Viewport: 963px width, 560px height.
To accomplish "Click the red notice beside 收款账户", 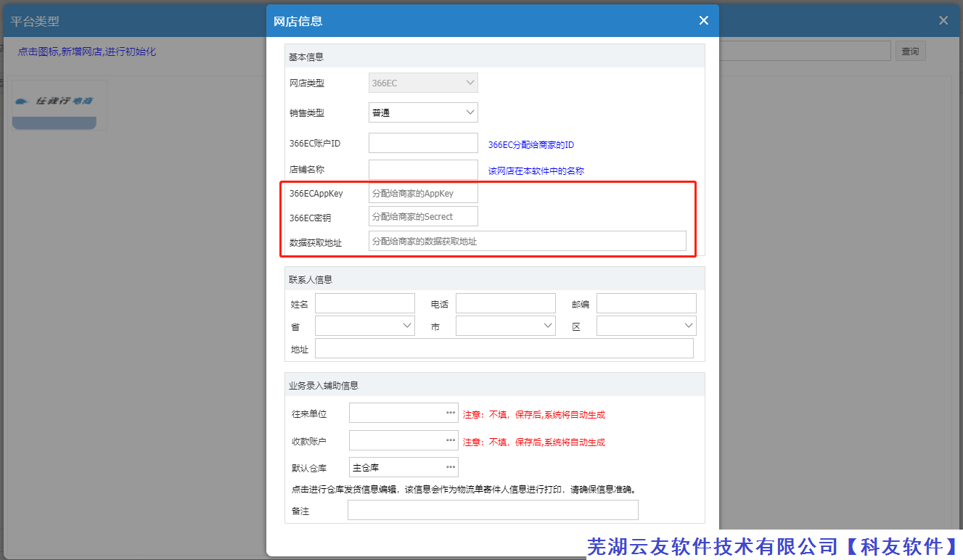I will tap(534, 442).
